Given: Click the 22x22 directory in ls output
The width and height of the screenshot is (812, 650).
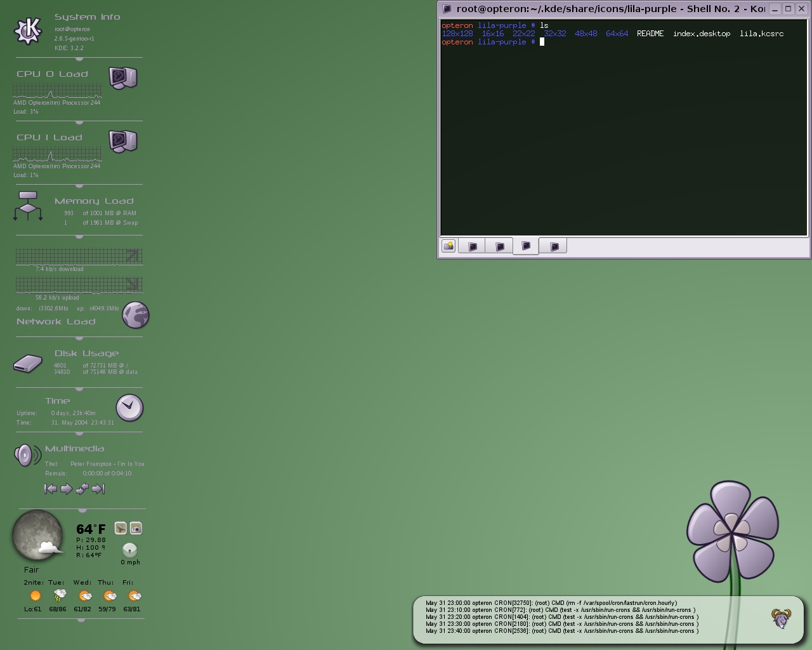Looking at the screenshot, I should tap(524, 34).
